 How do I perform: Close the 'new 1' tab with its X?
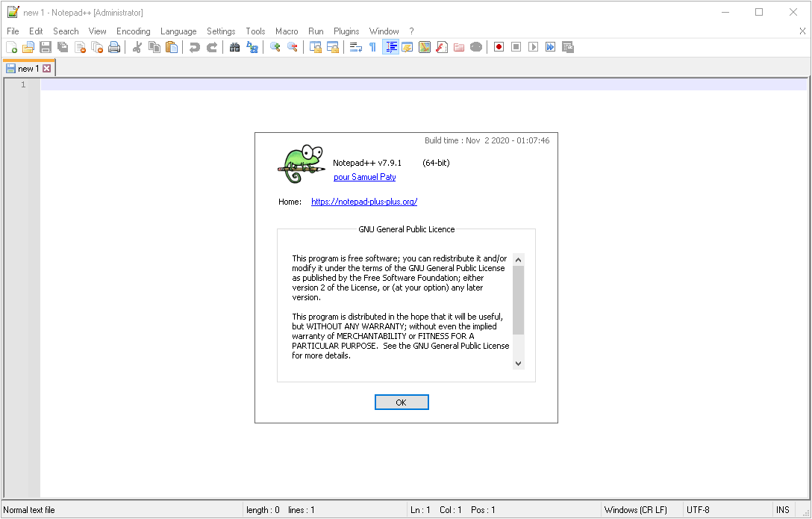coord(46,69)
